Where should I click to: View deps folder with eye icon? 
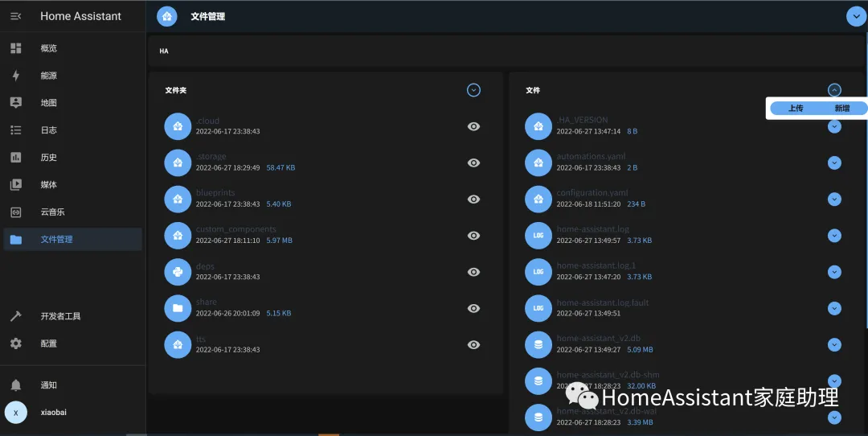pyautogui.click(x=473, y=272)
